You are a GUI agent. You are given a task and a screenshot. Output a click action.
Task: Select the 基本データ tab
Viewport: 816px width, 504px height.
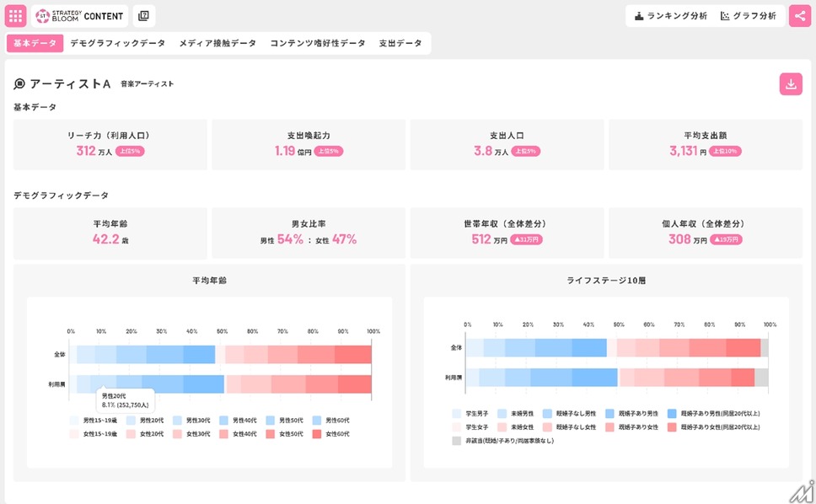pos(35,43)
